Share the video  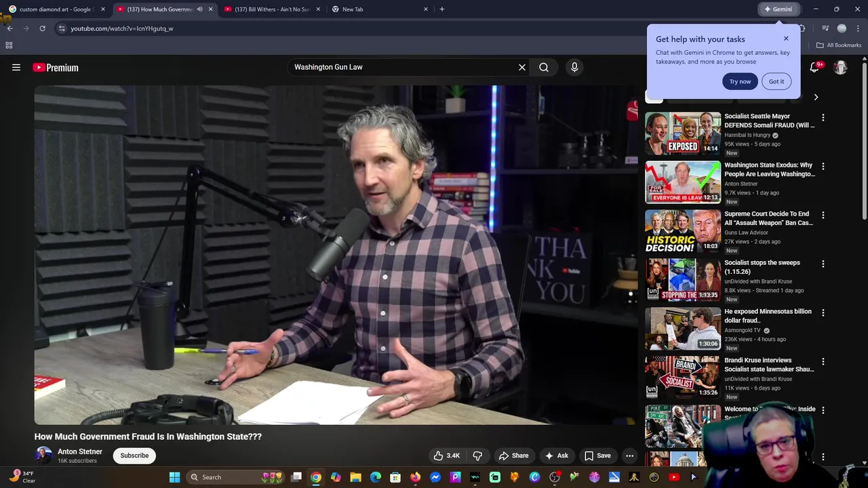pos(513,455)
